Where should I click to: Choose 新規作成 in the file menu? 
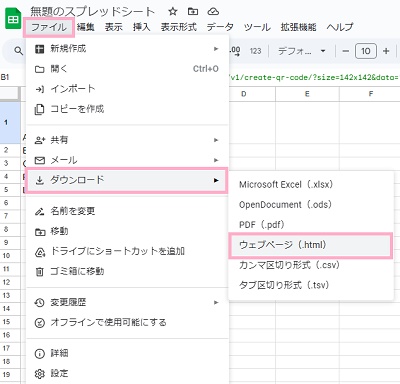127,49
